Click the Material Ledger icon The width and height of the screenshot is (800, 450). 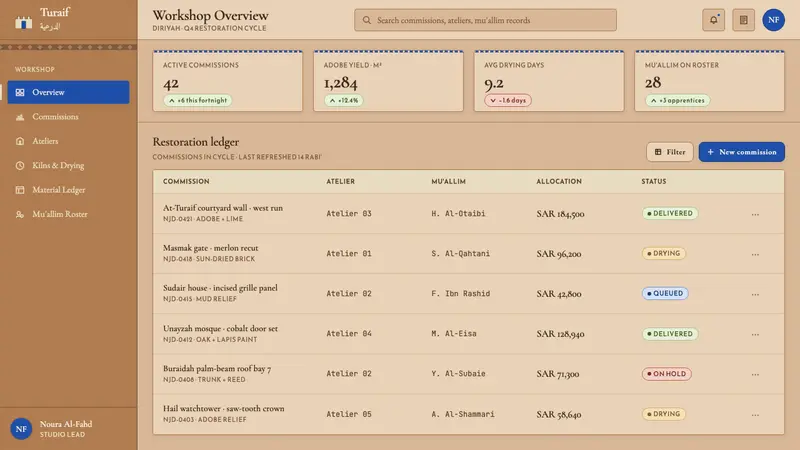pyautogui.click(x=20, y=190)
